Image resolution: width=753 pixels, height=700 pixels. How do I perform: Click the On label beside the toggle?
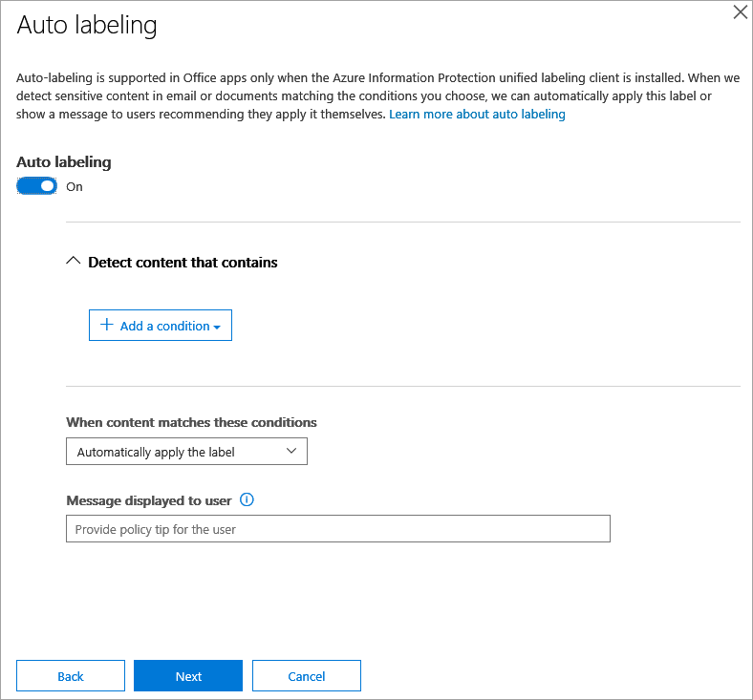[75, 186]
